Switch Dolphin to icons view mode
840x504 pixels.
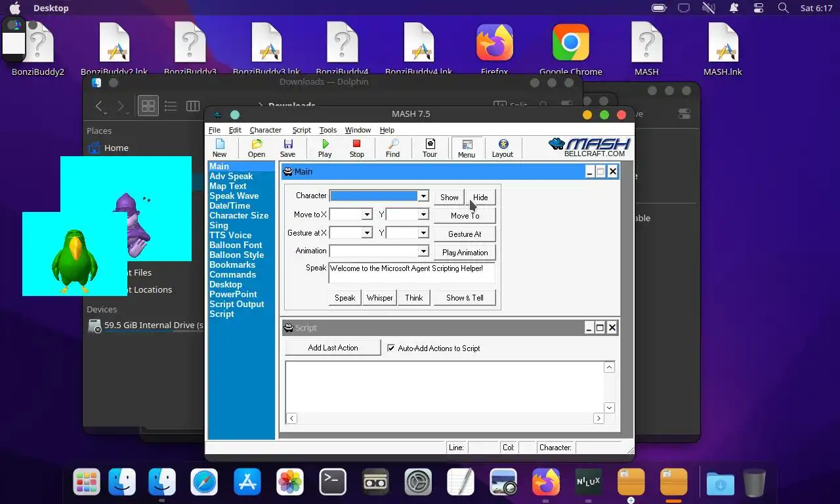[148, 106]
